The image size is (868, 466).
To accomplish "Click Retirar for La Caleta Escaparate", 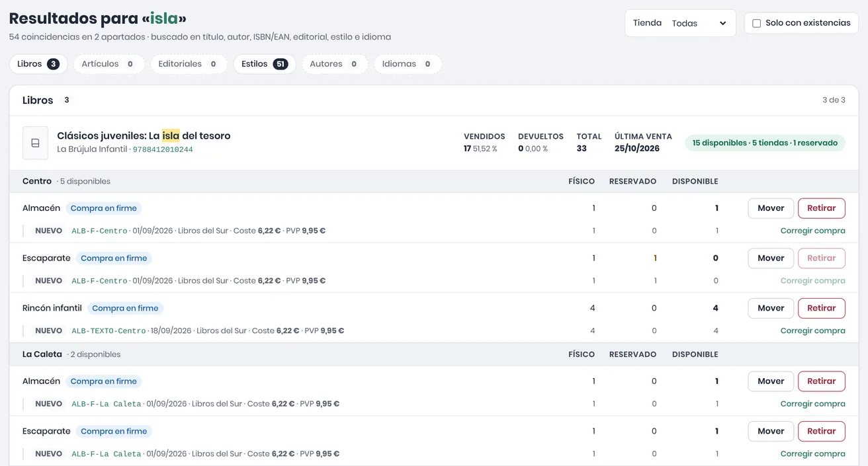I will [821, 431].
